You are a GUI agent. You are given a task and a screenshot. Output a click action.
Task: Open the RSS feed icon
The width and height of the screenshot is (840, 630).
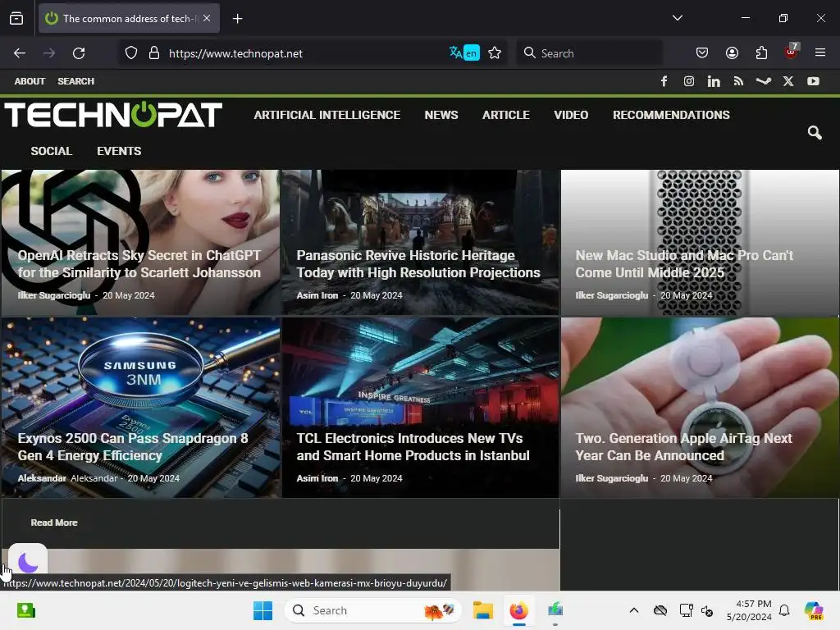pyautogui.click(x=738, y=81)
